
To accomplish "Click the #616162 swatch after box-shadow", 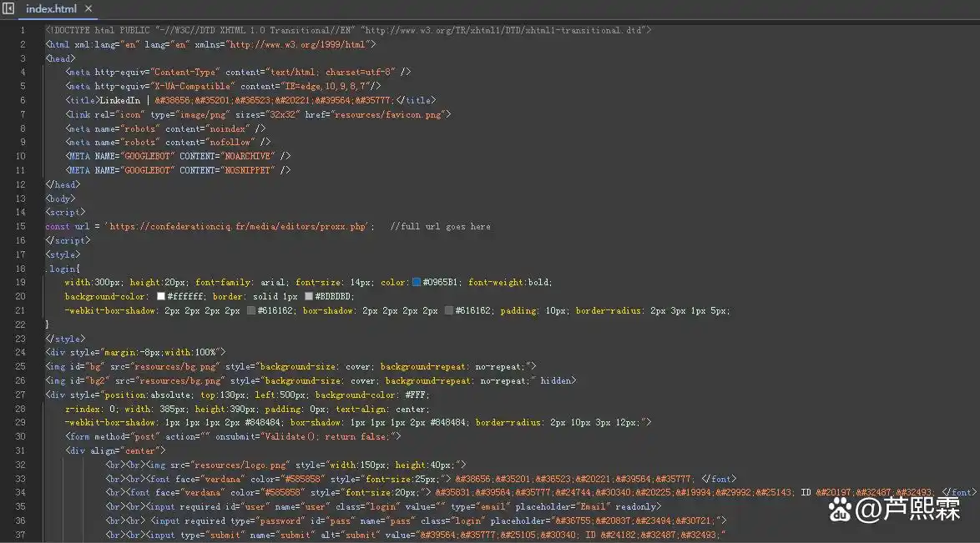I will pyautogui.click(x=449, y=310).
